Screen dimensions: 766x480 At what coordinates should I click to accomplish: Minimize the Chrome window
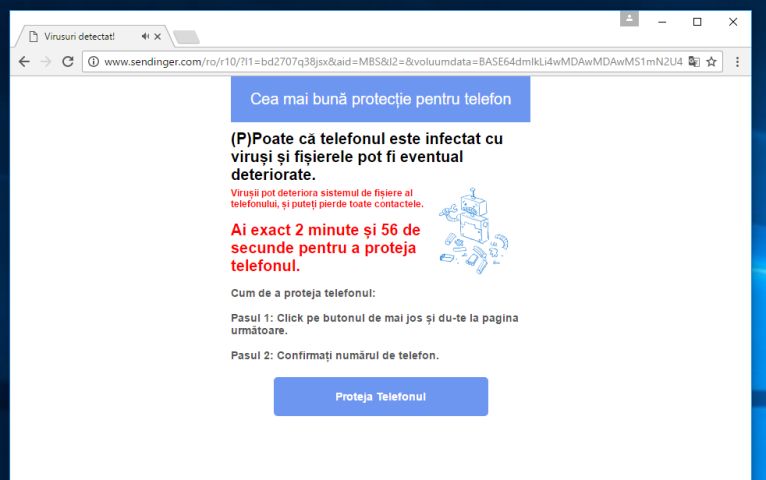(x=662, y=22)
